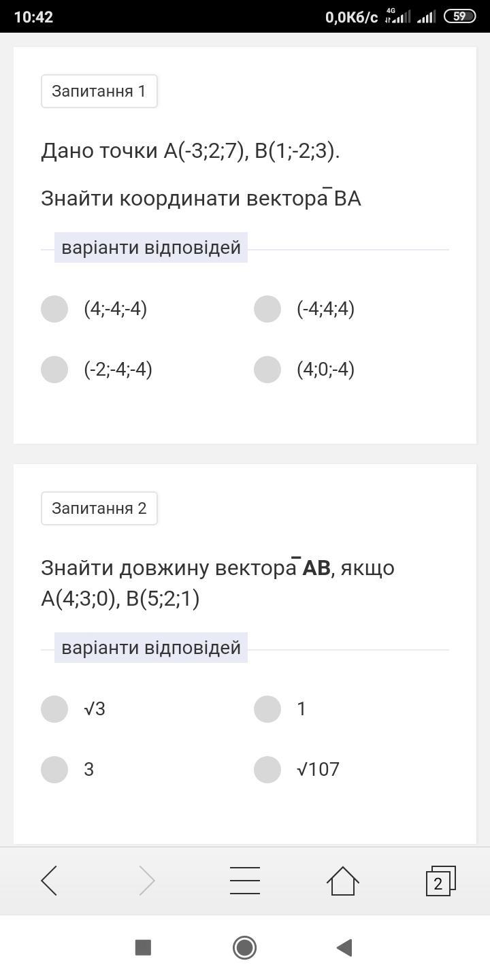Tap the battery indicator in status bar
Screen dimensions: 490x980
[460, 16]
